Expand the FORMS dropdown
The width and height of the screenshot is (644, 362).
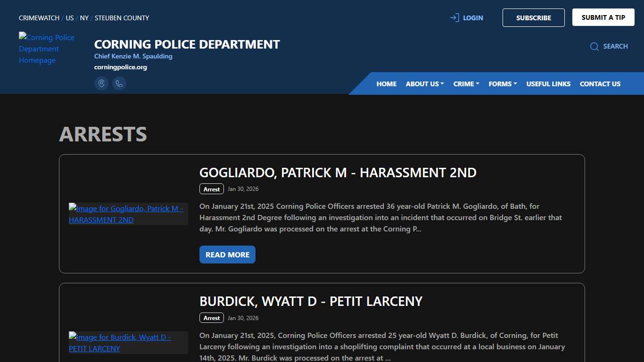click(x=502, y=83)
